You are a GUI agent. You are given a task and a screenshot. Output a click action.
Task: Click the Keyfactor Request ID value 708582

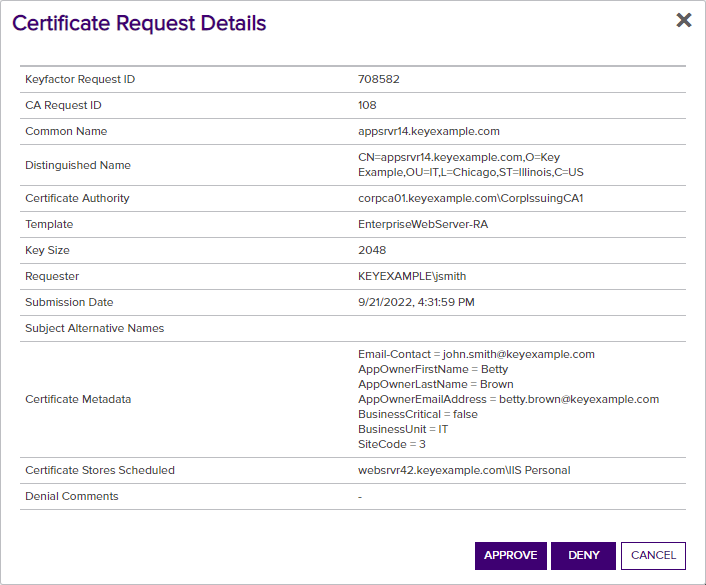pos(378,79)
